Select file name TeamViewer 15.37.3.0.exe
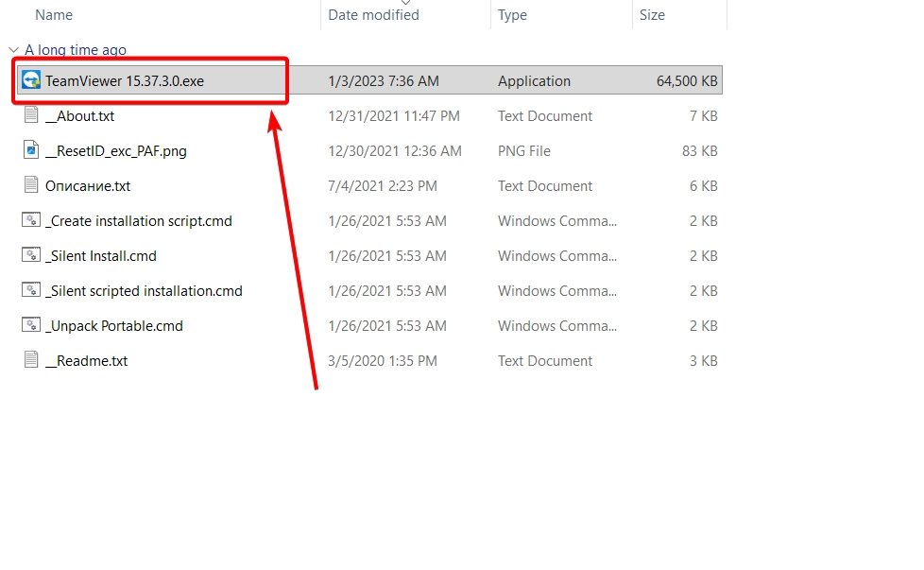 point(125,80)
